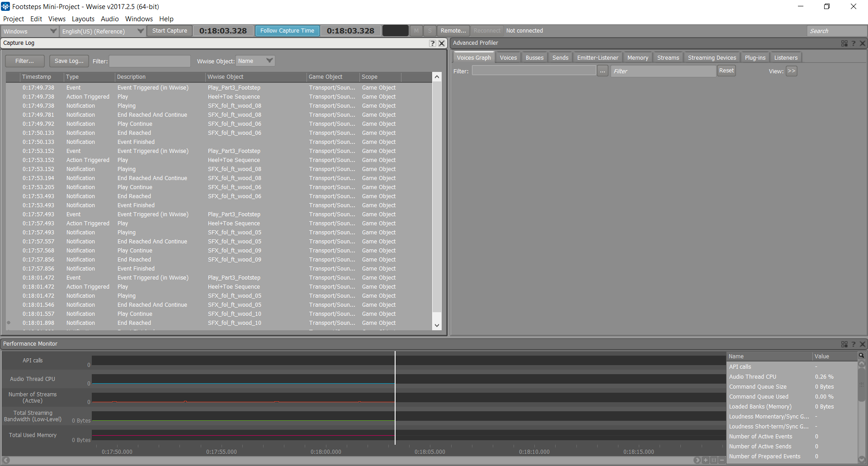This screenshot has width=868, height=466.
Task: Click Advanced Profiler italic Filter field
Action: (663, 71)
